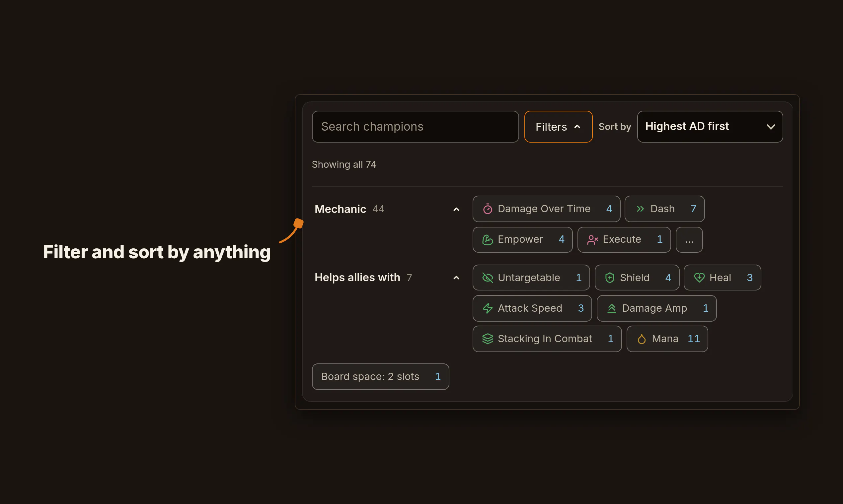Click the Helps allies with heading
Image resolution: width=843 pixels, height=504 pixels.
(x=357, y=278)
